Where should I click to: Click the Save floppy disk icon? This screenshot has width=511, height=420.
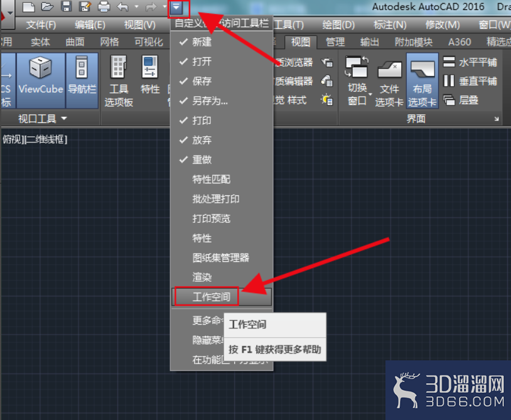point(66,6)
